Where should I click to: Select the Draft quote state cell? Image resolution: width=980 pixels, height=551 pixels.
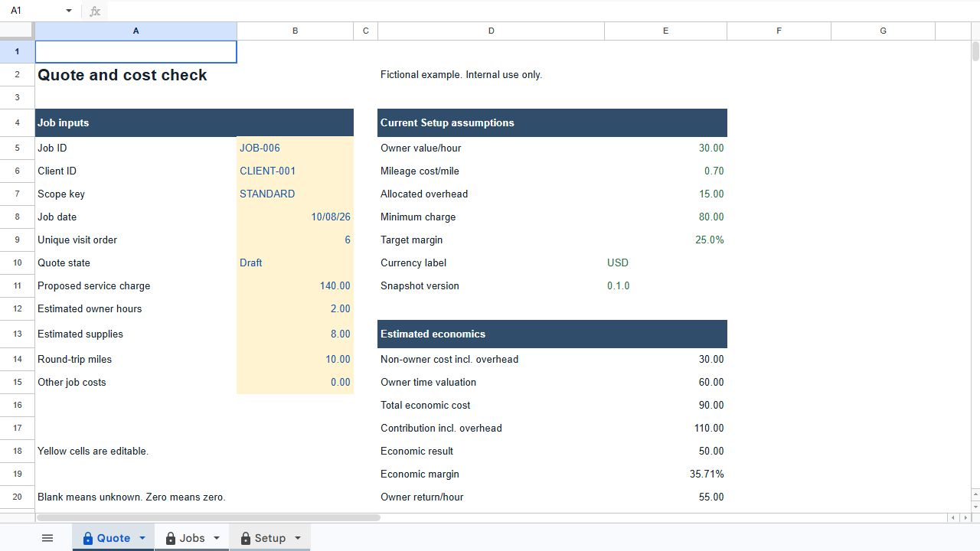coord(295,262)
